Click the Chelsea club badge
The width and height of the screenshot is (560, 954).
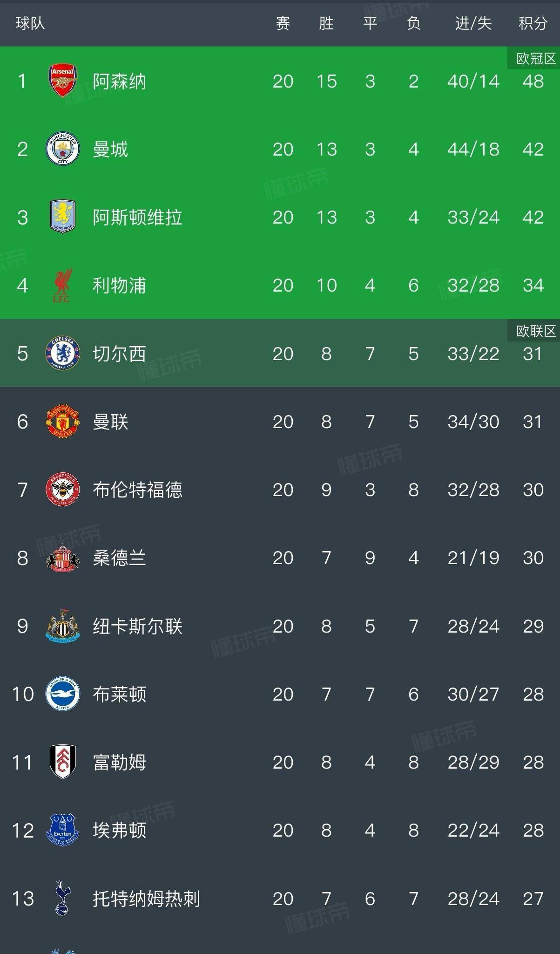(62, 354)
